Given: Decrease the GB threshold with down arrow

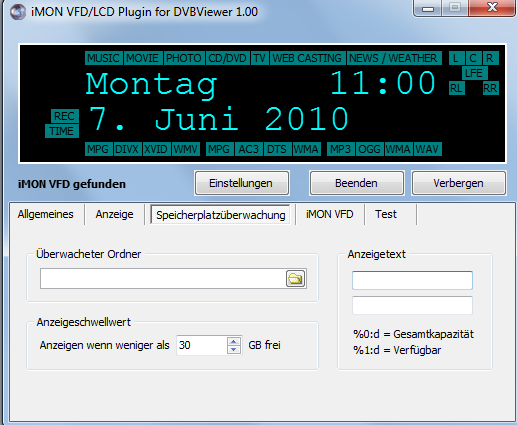Looking at the screenshot, I should tap(233, 349).
